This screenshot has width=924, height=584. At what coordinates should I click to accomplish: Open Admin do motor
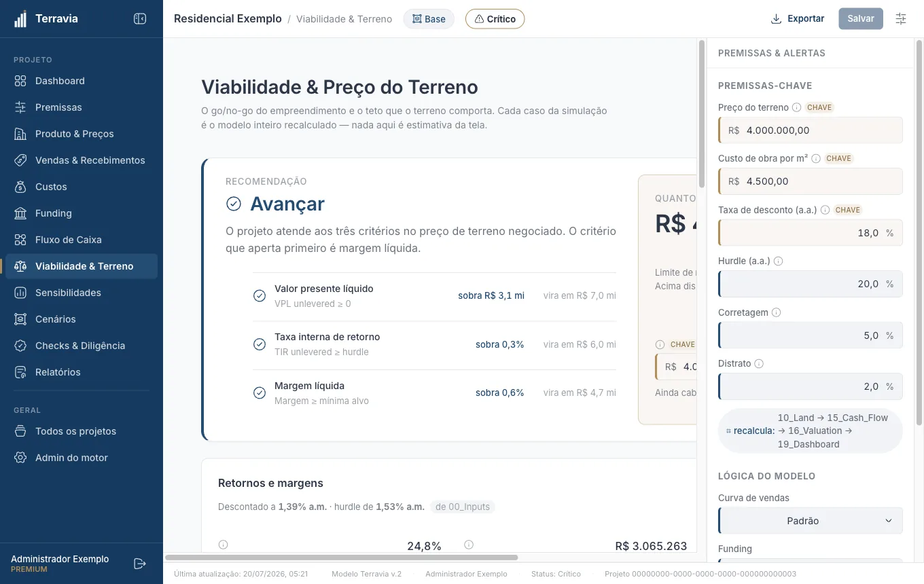click(x=82, y=458)
